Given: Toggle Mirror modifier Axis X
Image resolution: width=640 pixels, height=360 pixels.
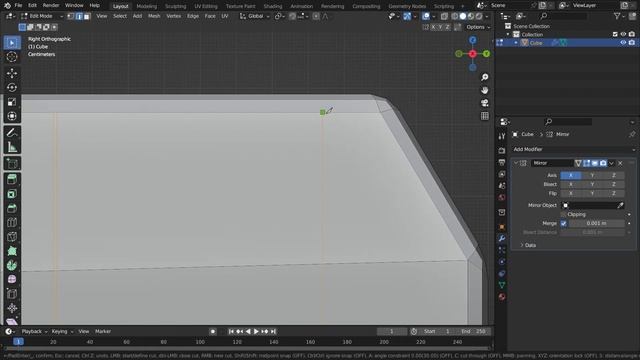Looking at the screenshot, I should pos(571,175).
